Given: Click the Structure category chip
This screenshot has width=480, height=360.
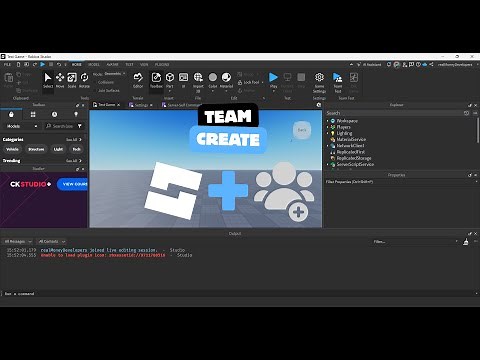Looking at the screenshot, I should point(36,149).
